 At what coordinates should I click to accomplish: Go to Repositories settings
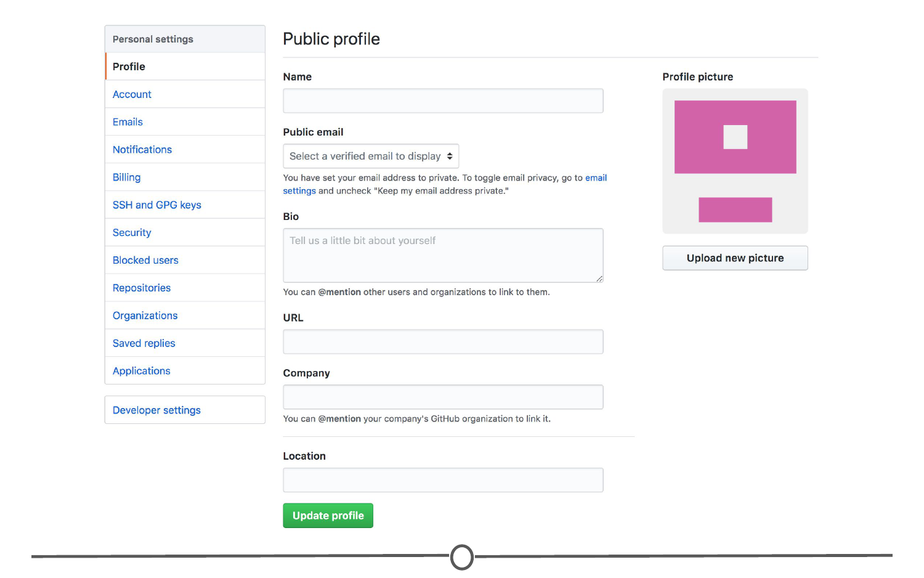(x=142, y=288)
